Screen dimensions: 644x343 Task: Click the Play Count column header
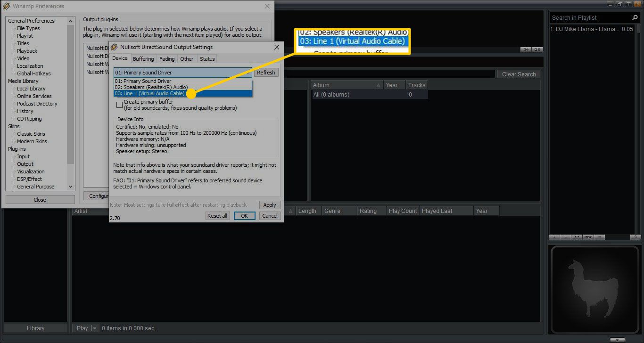[403, 211]
